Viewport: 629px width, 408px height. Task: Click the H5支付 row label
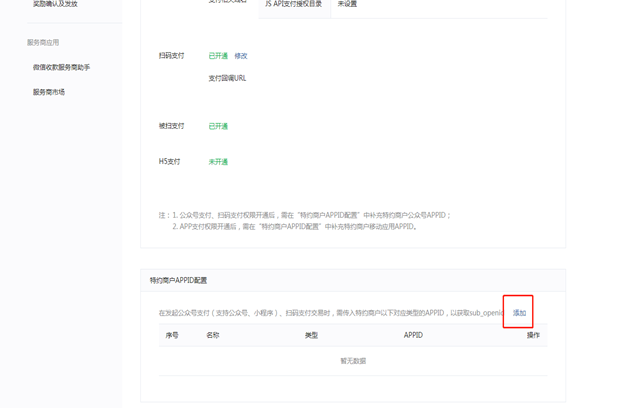[x=169, y=161]
